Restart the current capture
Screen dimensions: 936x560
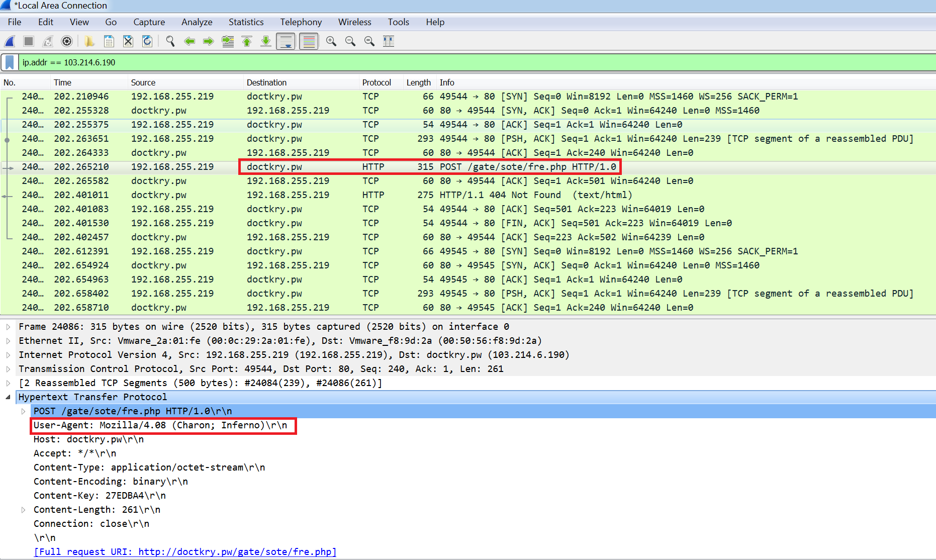[48, 41]
